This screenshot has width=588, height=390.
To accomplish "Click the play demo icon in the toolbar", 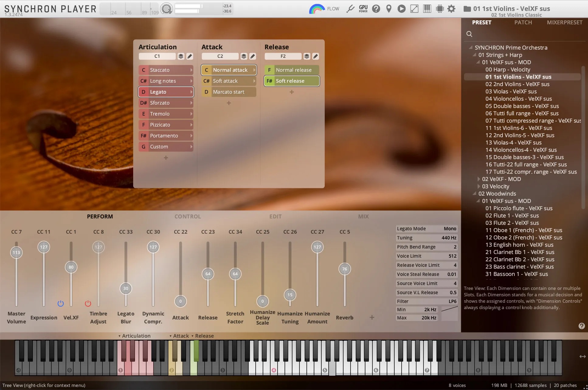I will pyautogui.click(x=401, y=9).
